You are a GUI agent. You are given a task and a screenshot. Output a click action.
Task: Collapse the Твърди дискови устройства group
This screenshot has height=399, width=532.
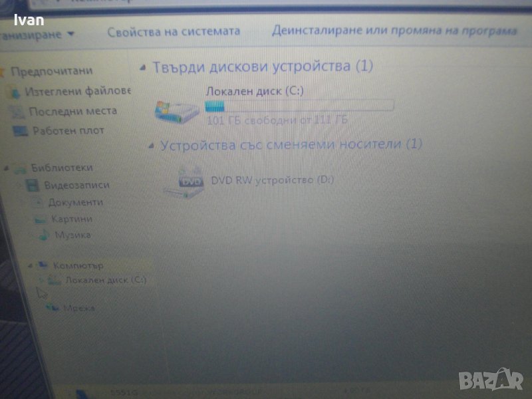tap(143, 68)
